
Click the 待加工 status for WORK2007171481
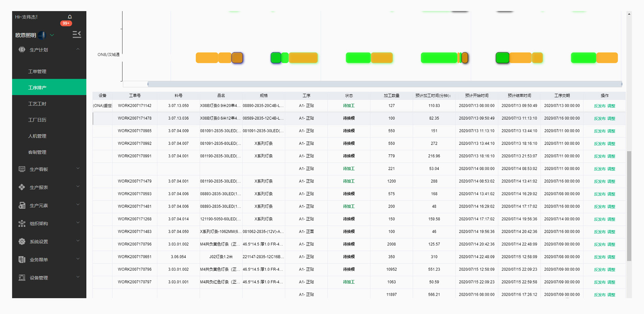coord(349,206)
